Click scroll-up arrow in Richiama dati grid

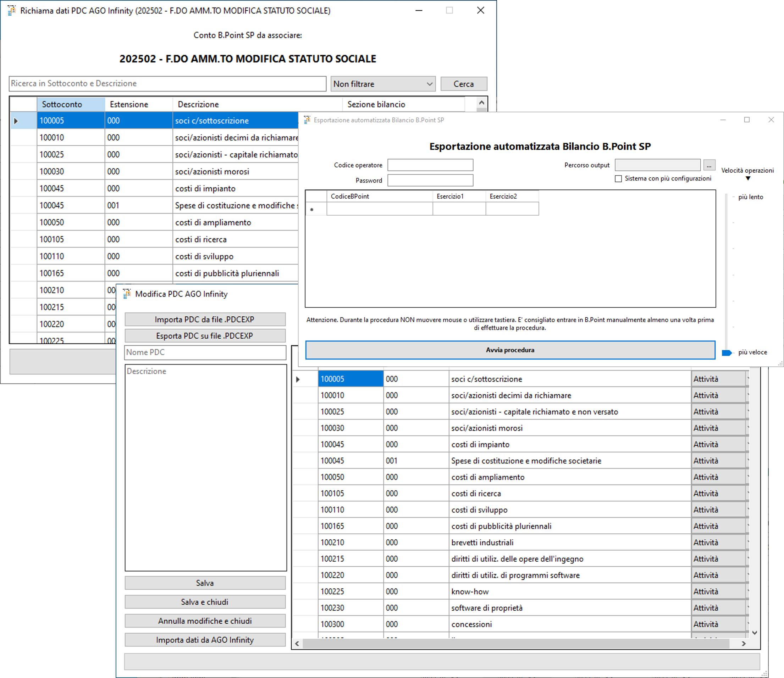pos(481,102)
